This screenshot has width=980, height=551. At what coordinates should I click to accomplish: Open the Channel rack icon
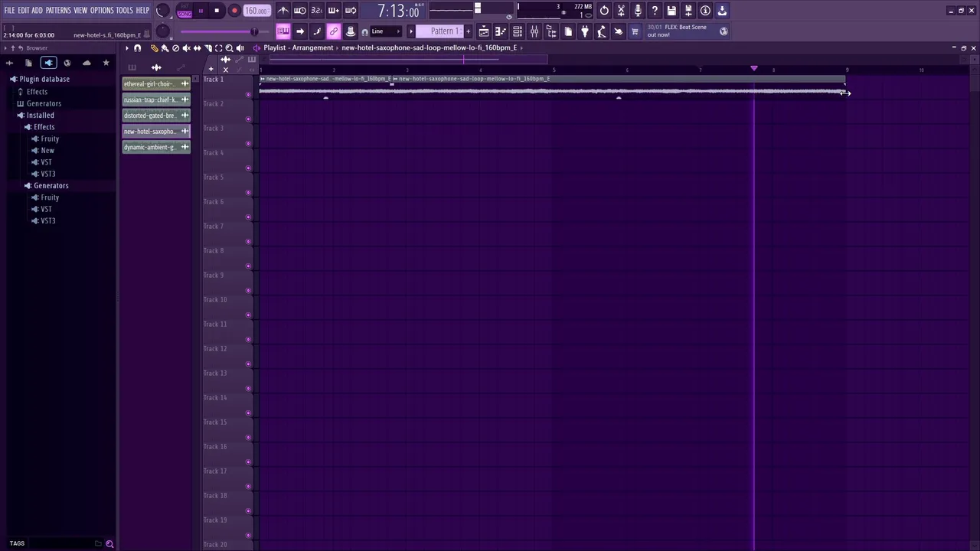[x=518, y=31]
